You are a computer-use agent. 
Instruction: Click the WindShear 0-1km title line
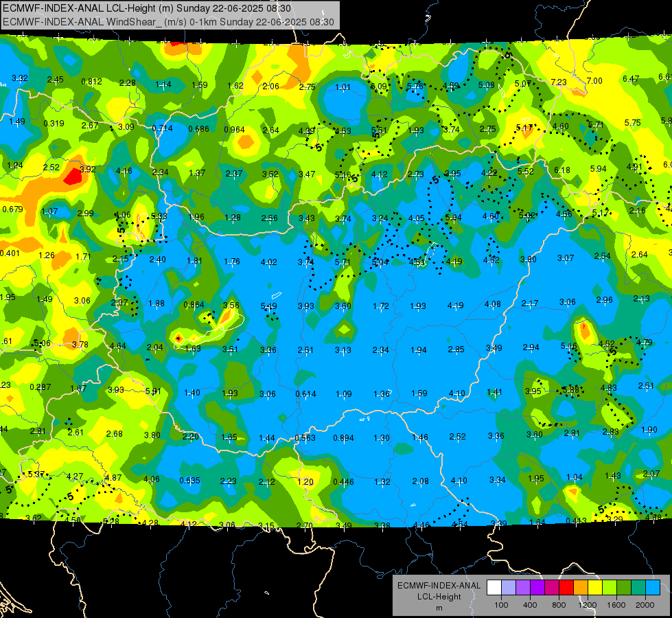[x=168, y=22]
